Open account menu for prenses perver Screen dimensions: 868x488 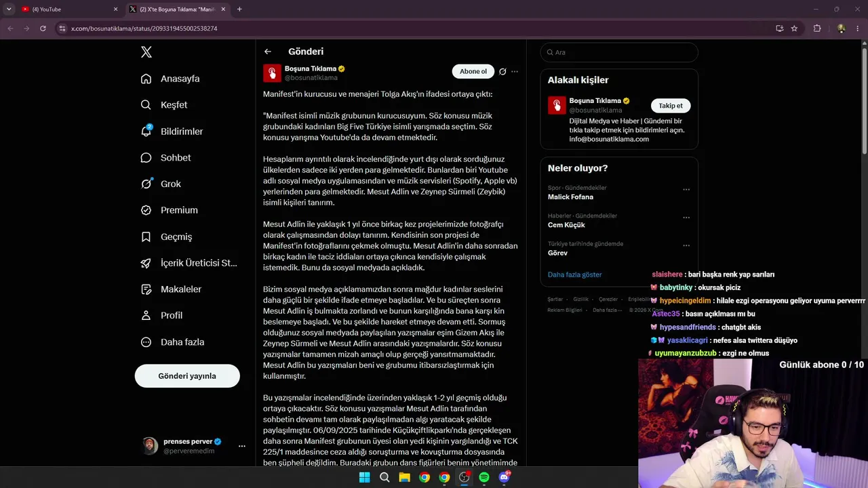(x=242, y=446)
